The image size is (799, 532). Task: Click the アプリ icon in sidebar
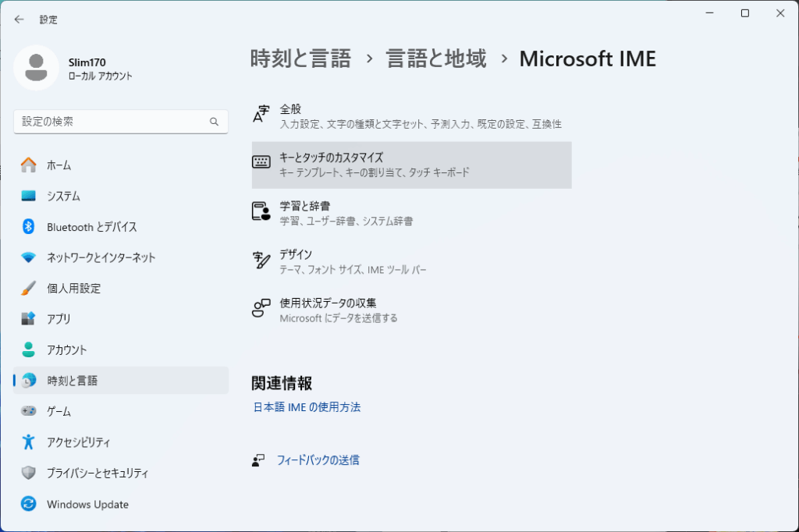[29, 319]
